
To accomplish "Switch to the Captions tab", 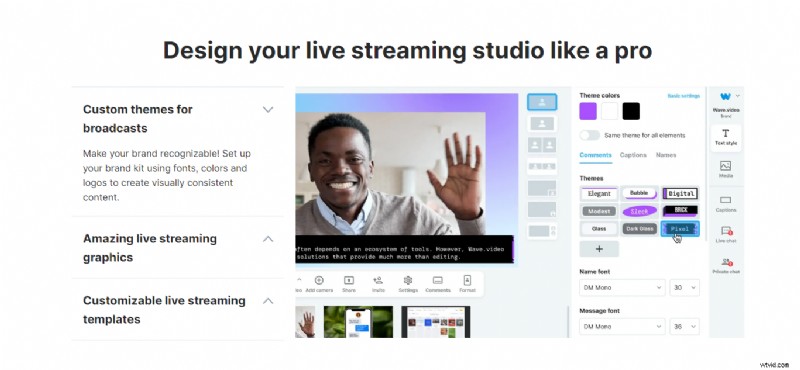I will coord(633,155).
